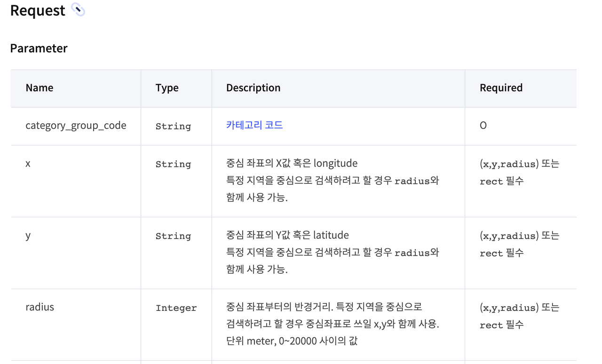Open the 카테고리 코드 link
The width and height of the screenshot is (602, 364).
point(254,125)
